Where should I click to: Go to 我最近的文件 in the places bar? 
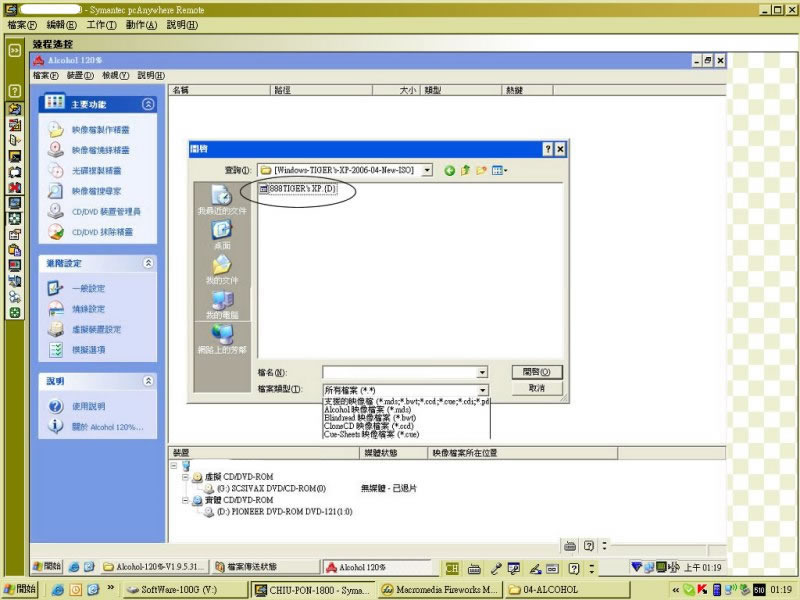(222, 200)
